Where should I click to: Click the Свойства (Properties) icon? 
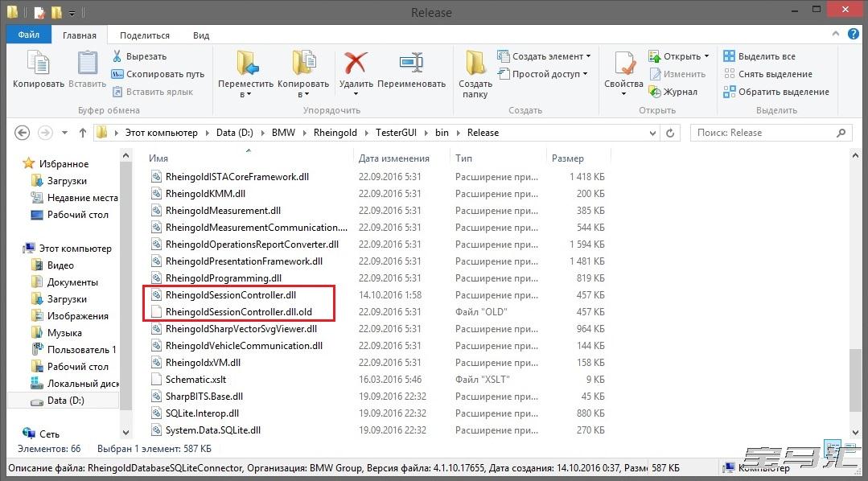tap(623, 63)
